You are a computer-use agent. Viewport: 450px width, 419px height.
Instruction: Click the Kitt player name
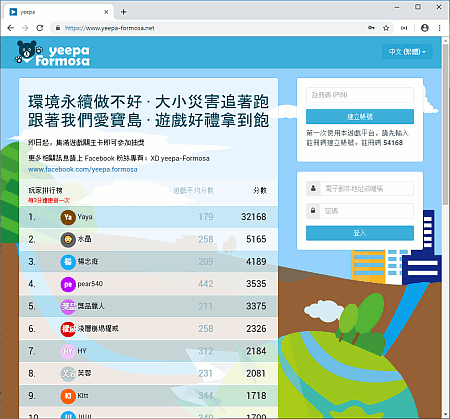click(x=83, y=396)
